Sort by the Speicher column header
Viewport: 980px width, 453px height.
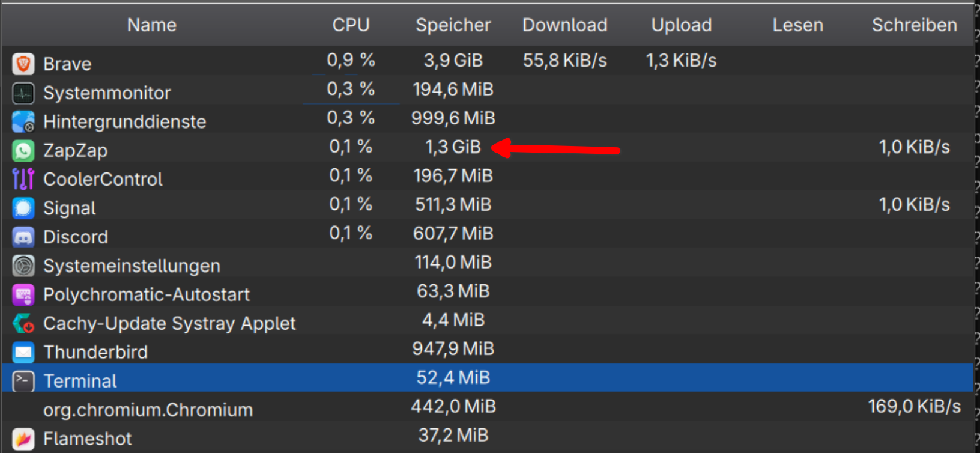tap(453, 25)
